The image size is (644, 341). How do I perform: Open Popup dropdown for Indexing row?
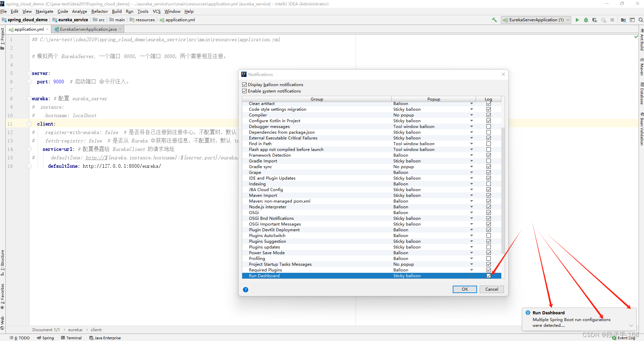pos(472,184)
